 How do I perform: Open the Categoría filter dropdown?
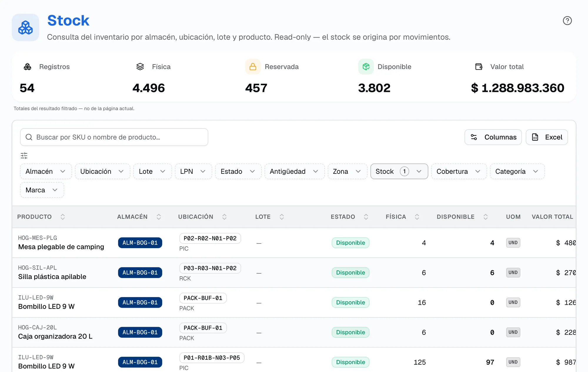click(x=517, y=171)
